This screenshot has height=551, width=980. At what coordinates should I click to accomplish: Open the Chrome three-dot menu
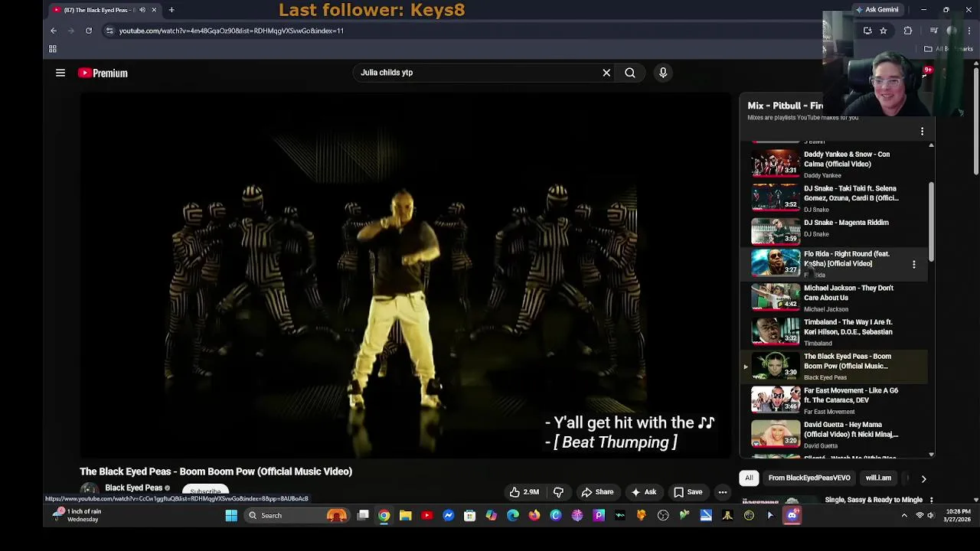point(970,31)
